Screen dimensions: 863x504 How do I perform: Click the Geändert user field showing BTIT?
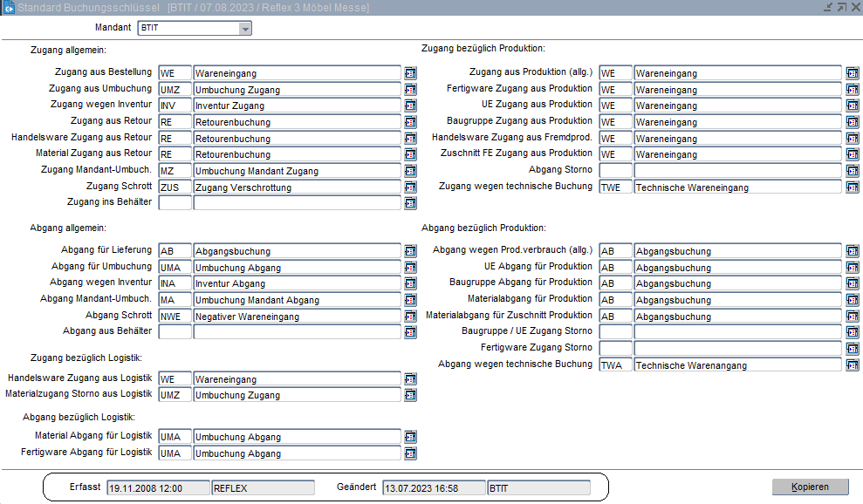(538, 488)
